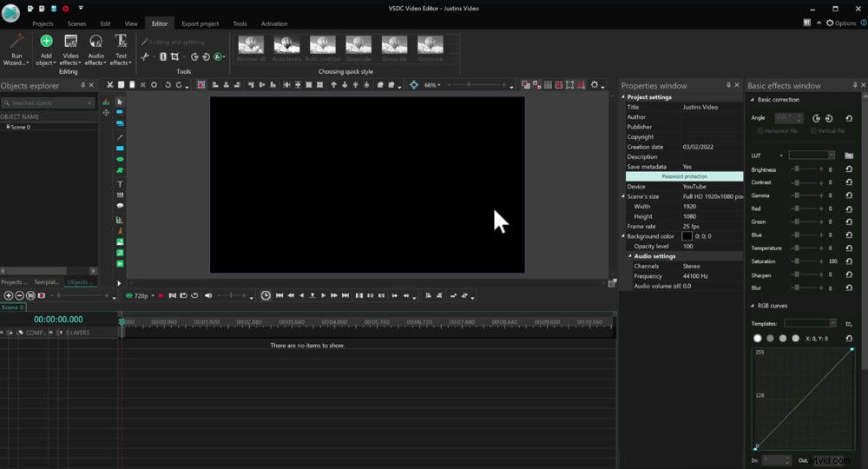Select the add image tool
The width and height of the screenshot is (868, 469).
(120, 242)
